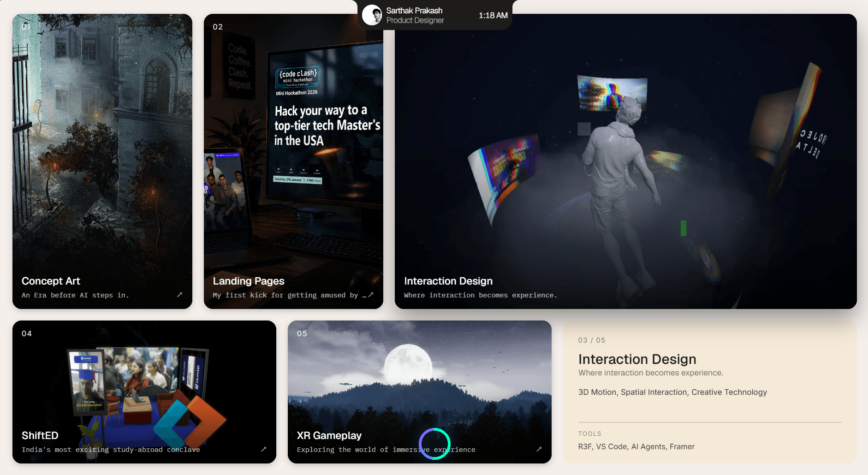Open the Interaction Design card title

tap(448, 281)
